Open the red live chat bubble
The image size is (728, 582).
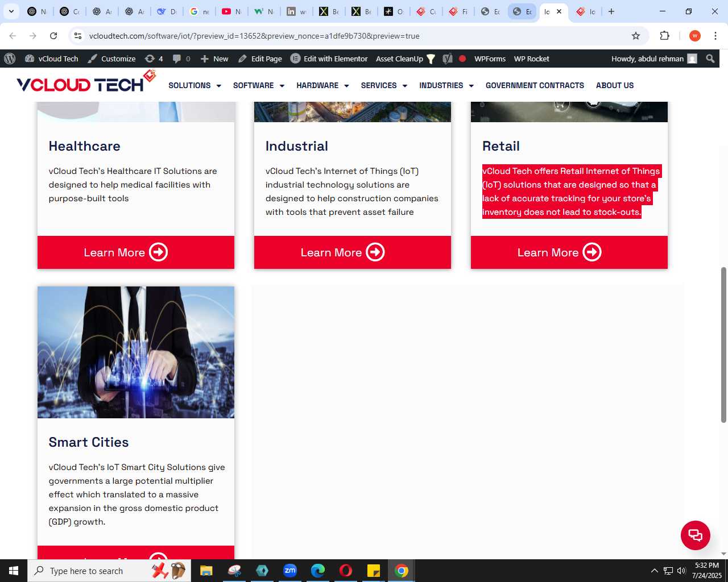click(696, 535)
